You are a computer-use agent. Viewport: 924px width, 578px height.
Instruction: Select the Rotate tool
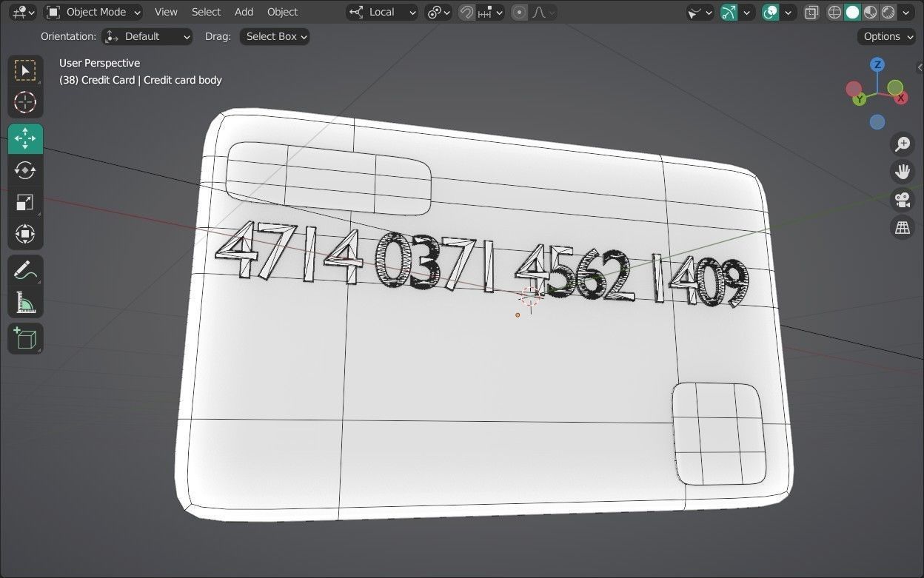[x=25, y=170]
